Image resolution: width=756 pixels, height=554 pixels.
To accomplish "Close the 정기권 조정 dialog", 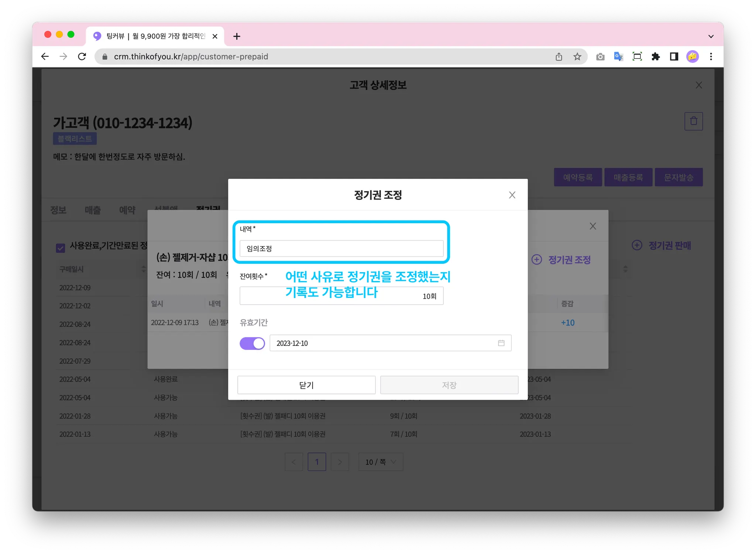I will (x=512, y=195).
